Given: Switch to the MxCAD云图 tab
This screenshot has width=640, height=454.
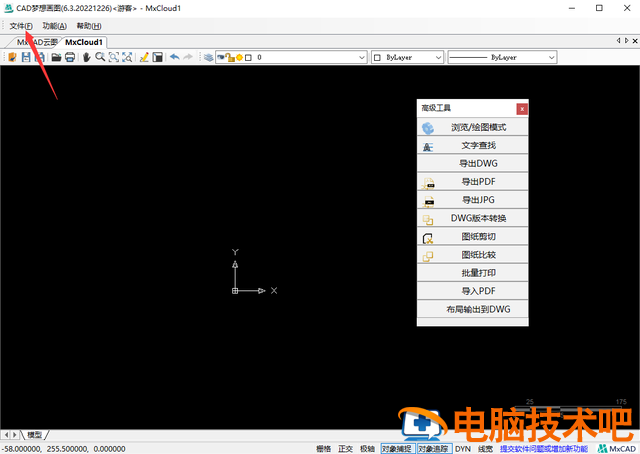Looking at the screenshot, I should pos(37,42).
